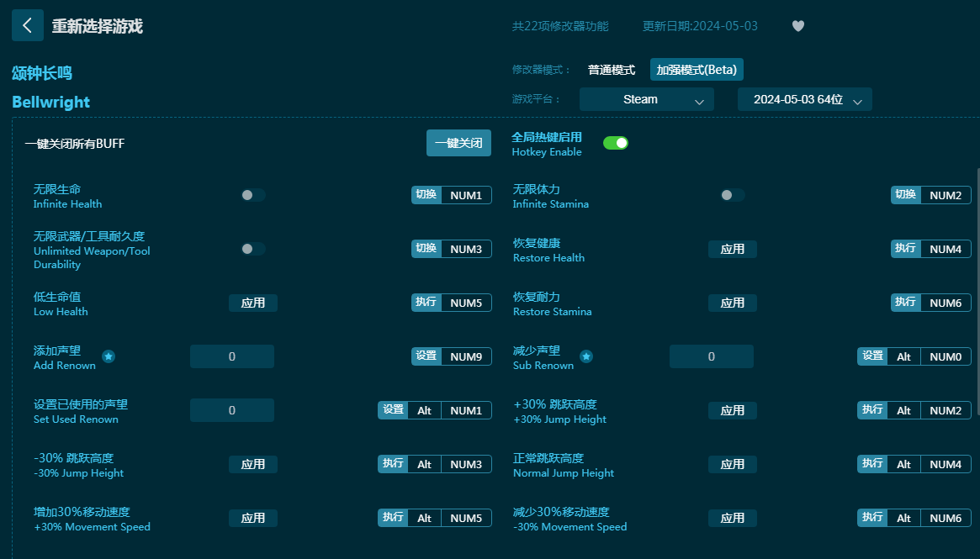Click the 切换 label for Infinite Health
Screen dimensions: 980x559
tap(426, 195)
